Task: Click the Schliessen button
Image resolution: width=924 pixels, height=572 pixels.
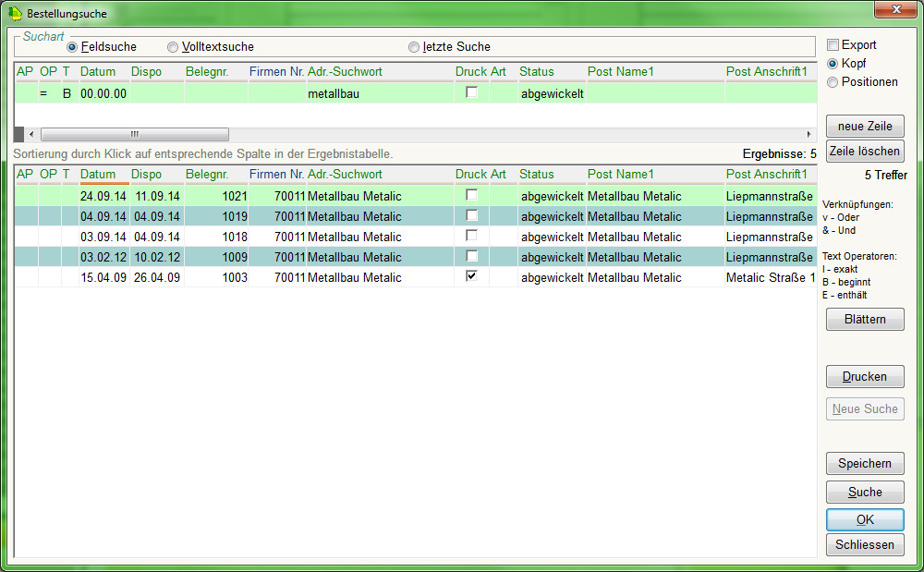Action: pyautogui.click(x=865, y=545)
